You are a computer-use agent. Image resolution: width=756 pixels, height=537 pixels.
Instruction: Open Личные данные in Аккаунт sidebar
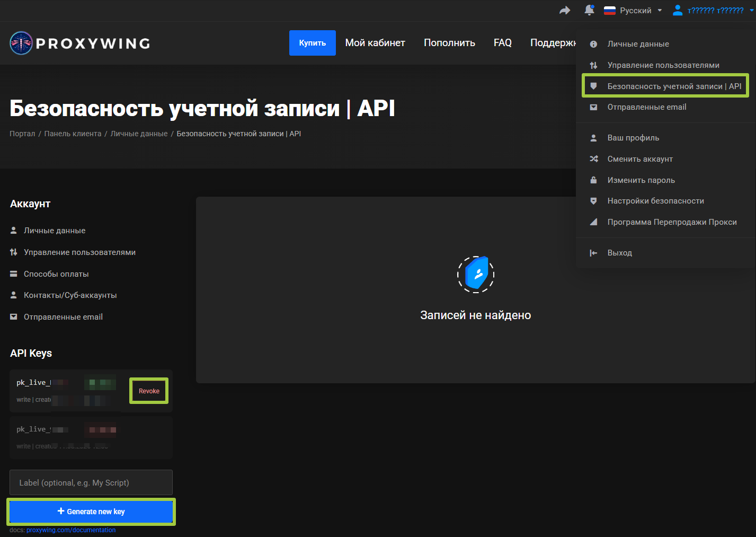55,231
